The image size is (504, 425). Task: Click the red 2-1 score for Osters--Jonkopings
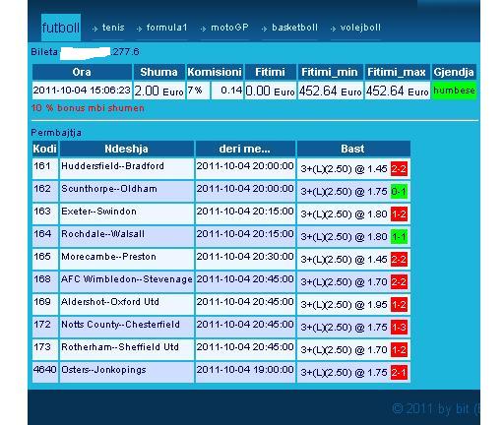click(399, 373)
